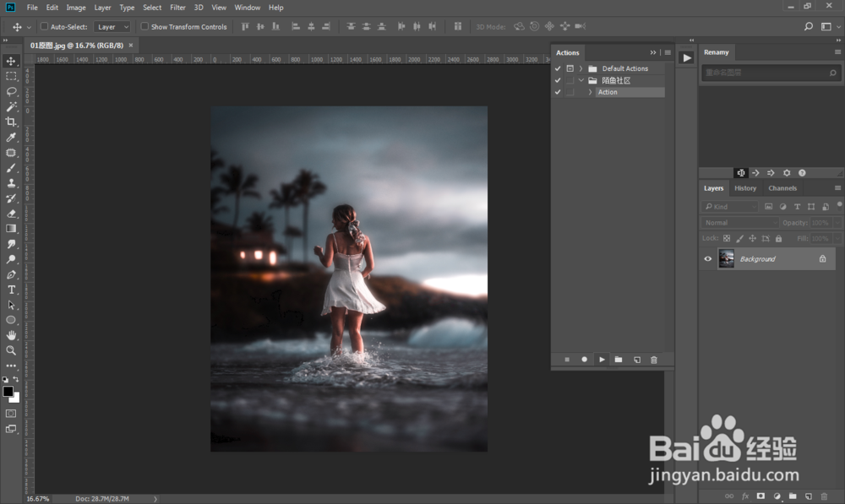Toggle Quick Mask mode

(11, 414)
